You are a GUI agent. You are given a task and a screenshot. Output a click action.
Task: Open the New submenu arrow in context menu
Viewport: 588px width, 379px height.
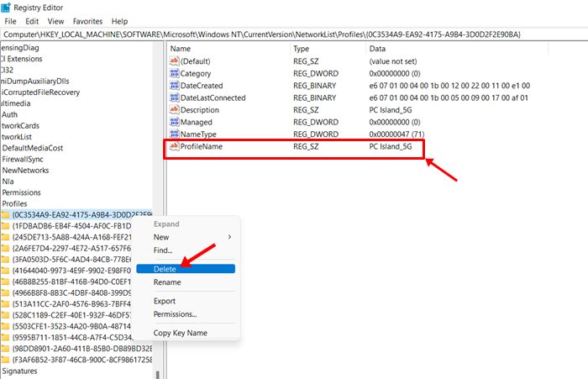coord(229,237)
